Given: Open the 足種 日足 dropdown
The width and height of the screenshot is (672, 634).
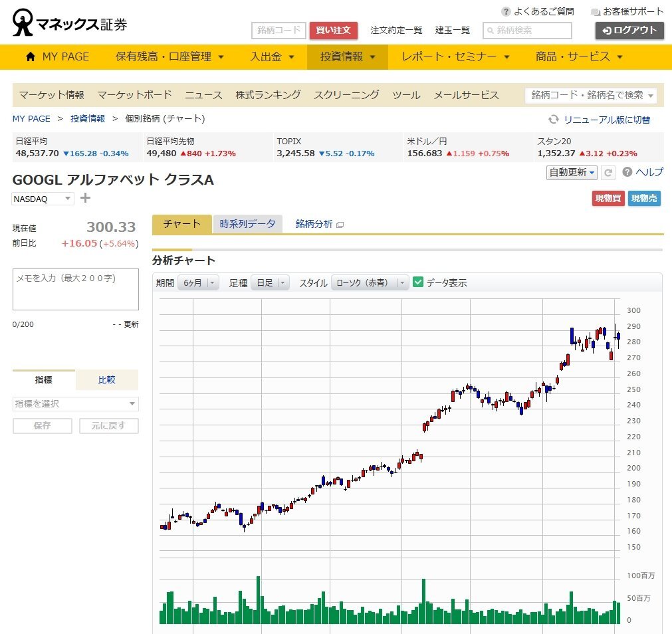Looking at the screenshot, I should pos(270,282).
